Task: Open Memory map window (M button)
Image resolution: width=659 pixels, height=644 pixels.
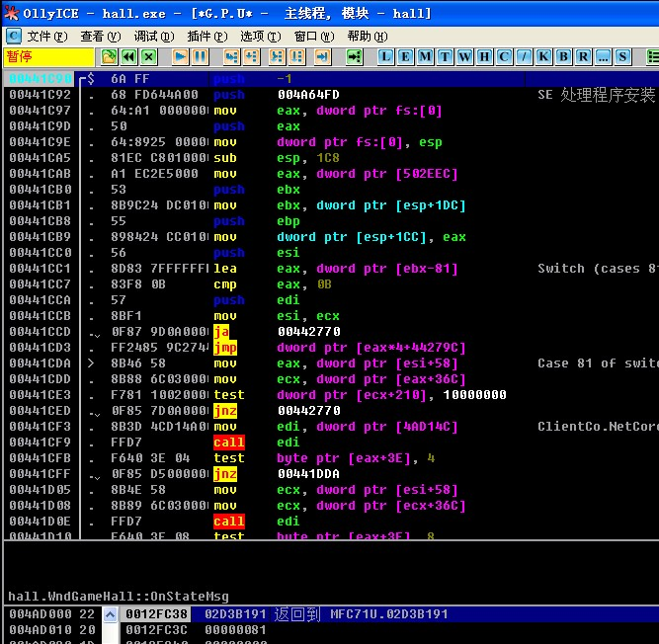Action: (425, 57)
